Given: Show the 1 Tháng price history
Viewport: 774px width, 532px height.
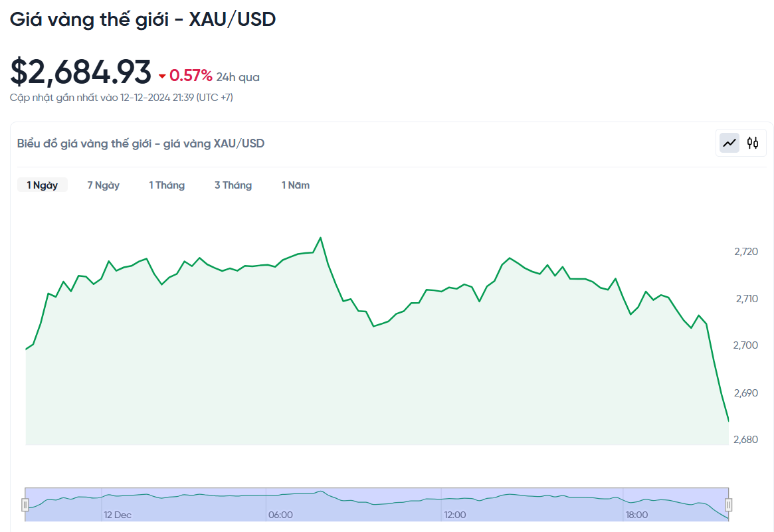Looking at the screenshot, I should (x=167, y=185).
